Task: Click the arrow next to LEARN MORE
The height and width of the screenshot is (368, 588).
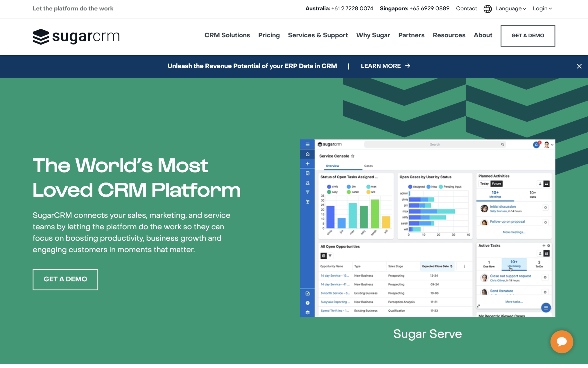Action: pyautogui.click(x=408, y=66)
